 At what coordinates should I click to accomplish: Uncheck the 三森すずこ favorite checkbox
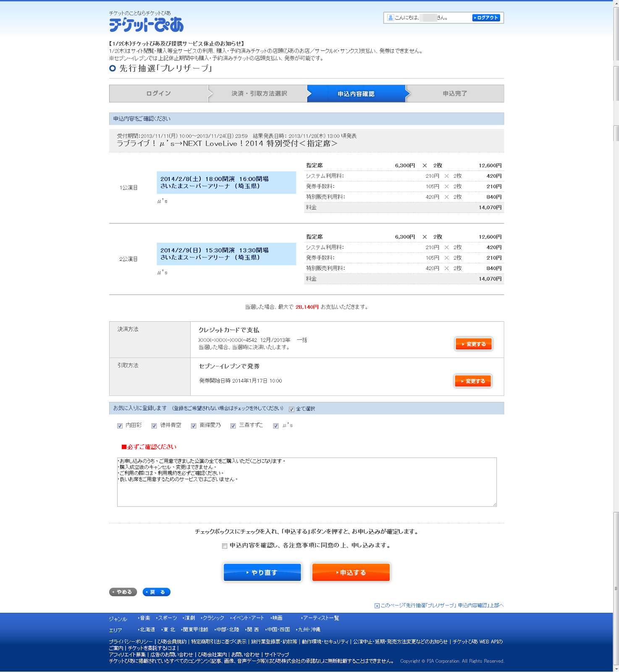pyautogui.click(x=233, y=426)
